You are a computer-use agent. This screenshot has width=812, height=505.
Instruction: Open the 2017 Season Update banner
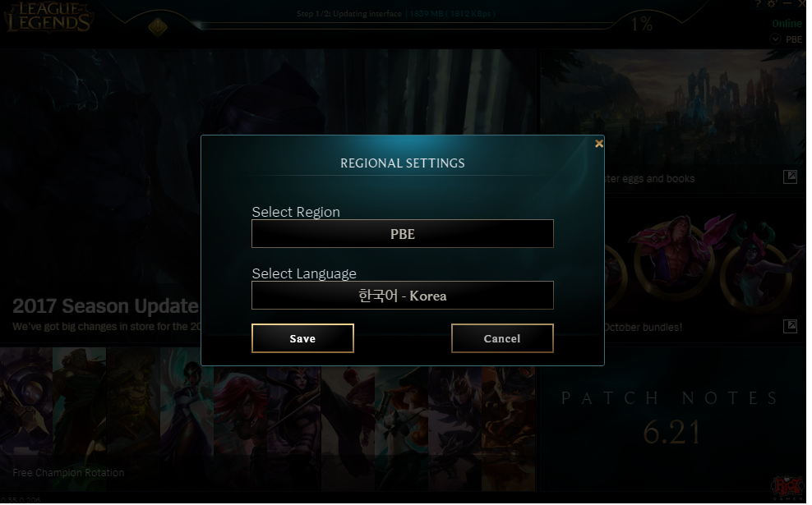coord(106,306)
